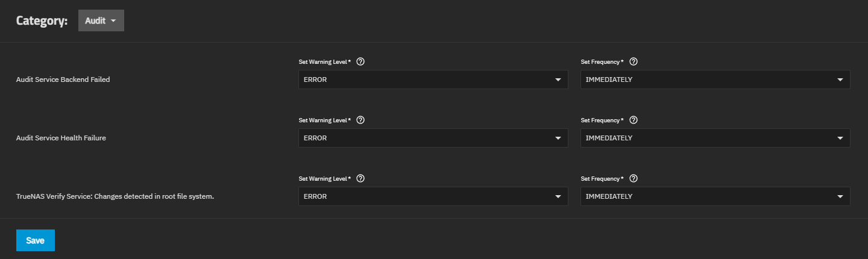This screenshot has width=868, height=259.
Task: Change warning level for TrueNAS Verify Service
Action: click(433, 196)
